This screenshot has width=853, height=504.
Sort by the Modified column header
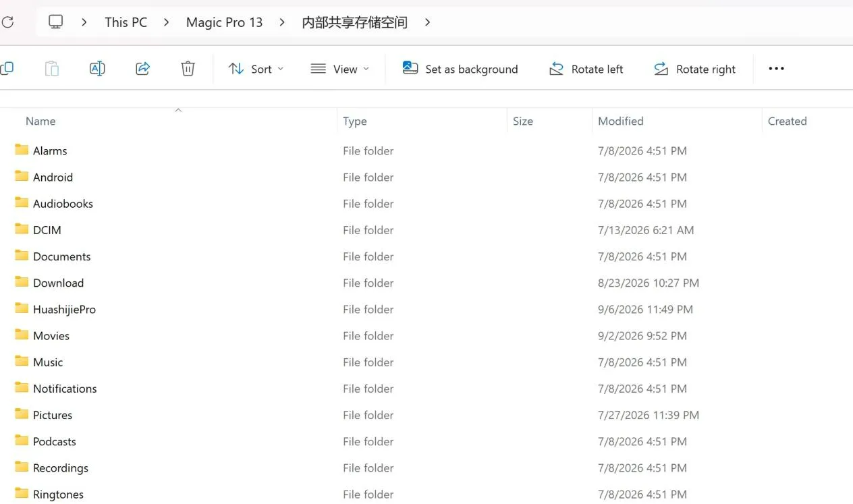pos(621,121)
